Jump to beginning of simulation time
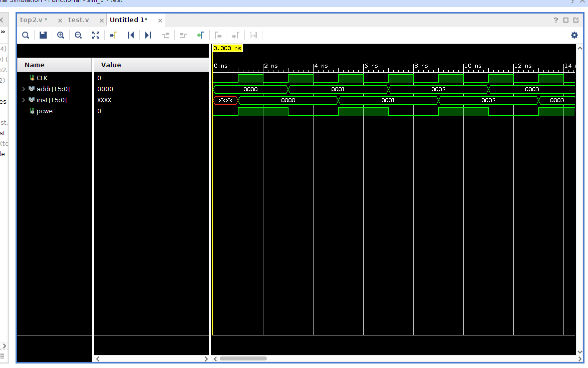Viewport: 588px width, 368px height. [130, 35]
